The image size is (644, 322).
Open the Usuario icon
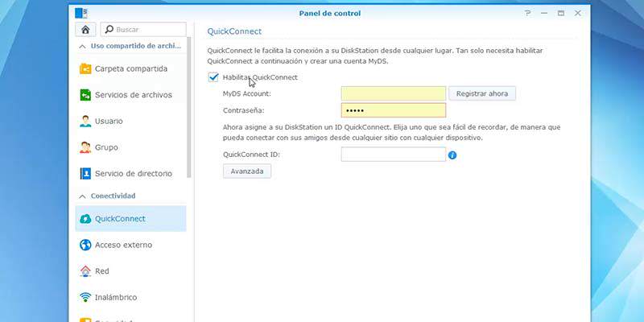point(85,122)
